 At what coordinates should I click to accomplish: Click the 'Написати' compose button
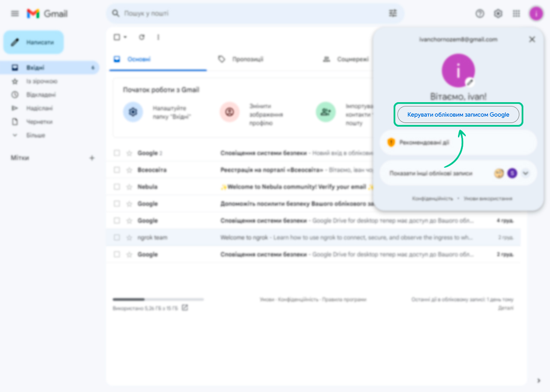click(x=34, y=43)
